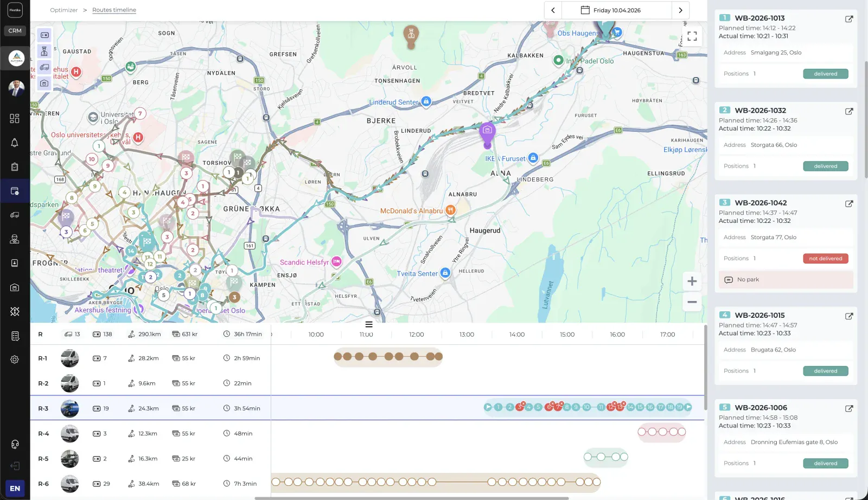Click the R-4 timeline stops bar

662,432
